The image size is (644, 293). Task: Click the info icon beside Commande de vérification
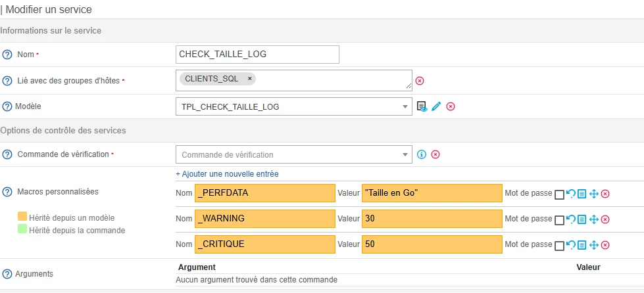[x=422, y=154]
